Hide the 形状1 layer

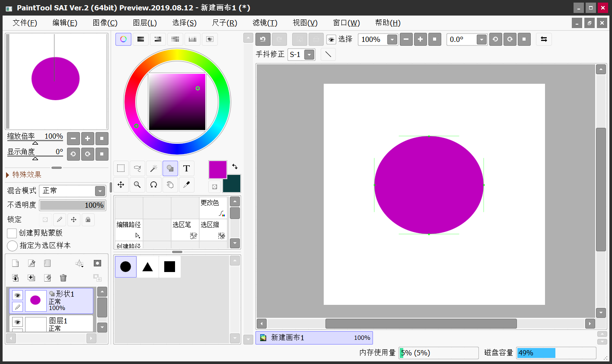coord(17,295)
